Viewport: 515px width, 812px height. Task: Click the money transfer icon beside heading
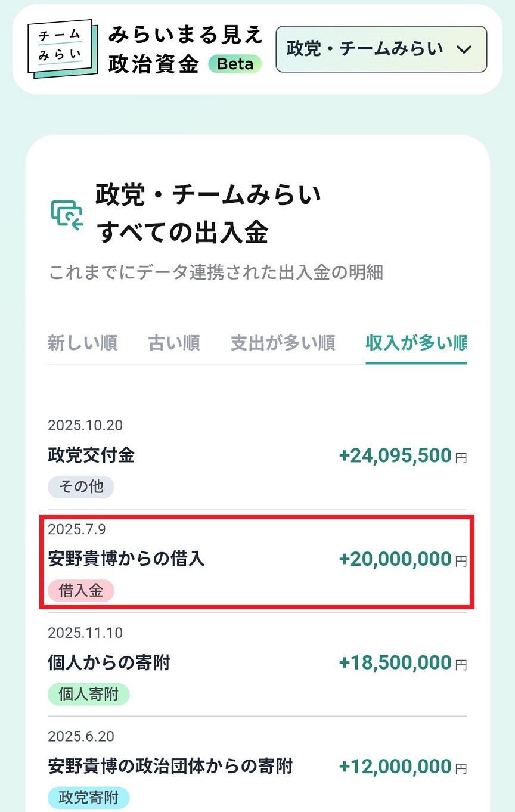(x=67, y=215)
